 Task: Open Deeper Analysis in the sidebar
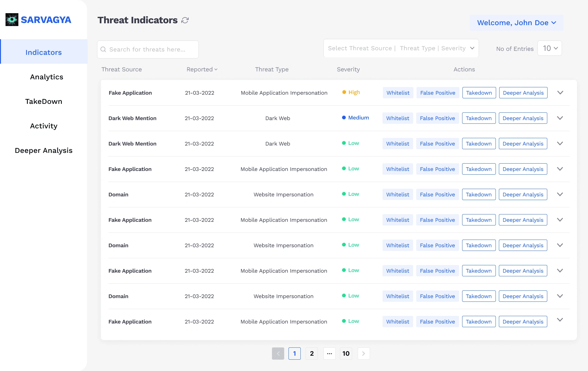(44, 150)
